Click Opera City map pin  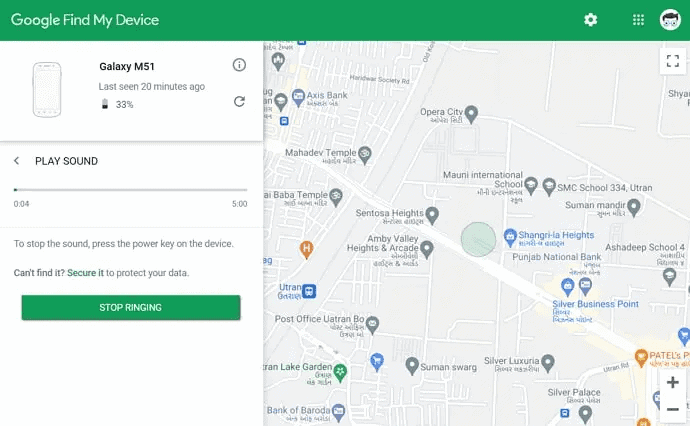pos(471,114)
